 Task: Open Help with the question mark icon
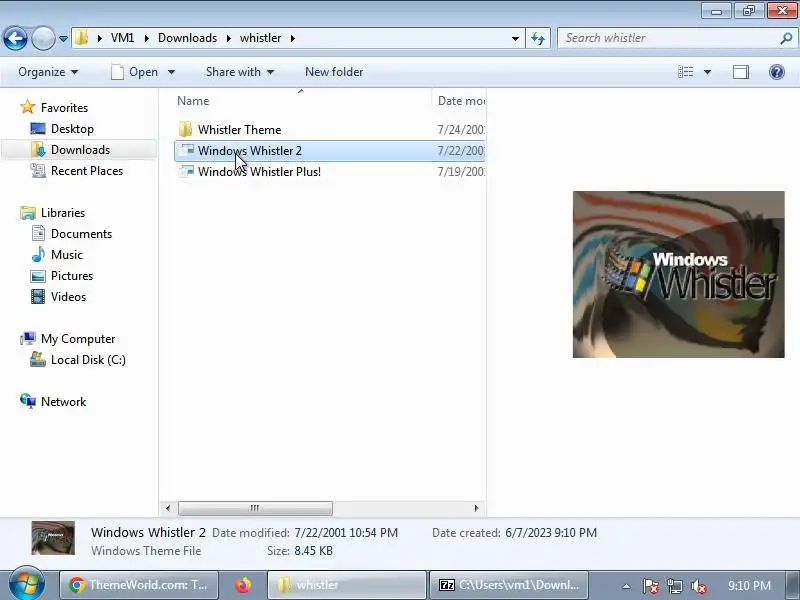tap(777, 72)
